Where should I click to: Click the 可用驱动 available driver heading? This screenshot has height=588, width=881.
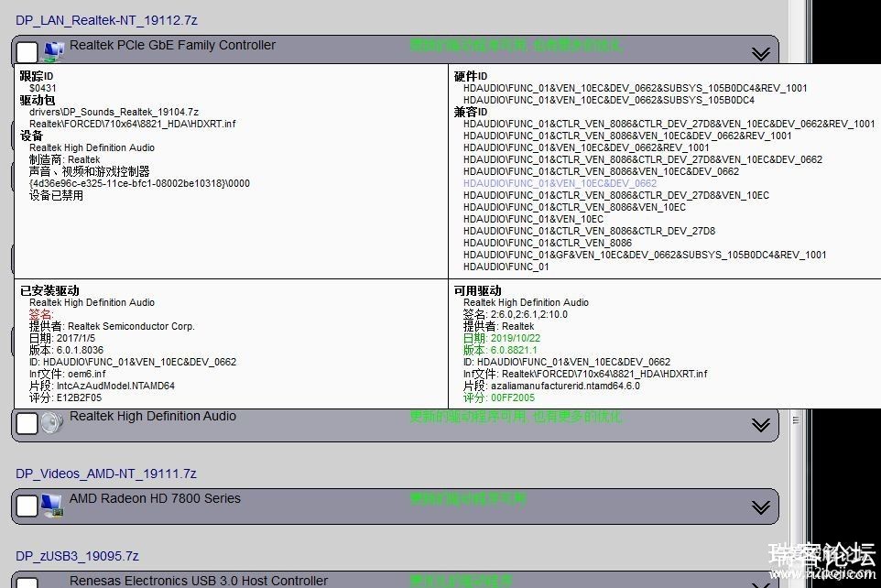(x=477, y=290)
